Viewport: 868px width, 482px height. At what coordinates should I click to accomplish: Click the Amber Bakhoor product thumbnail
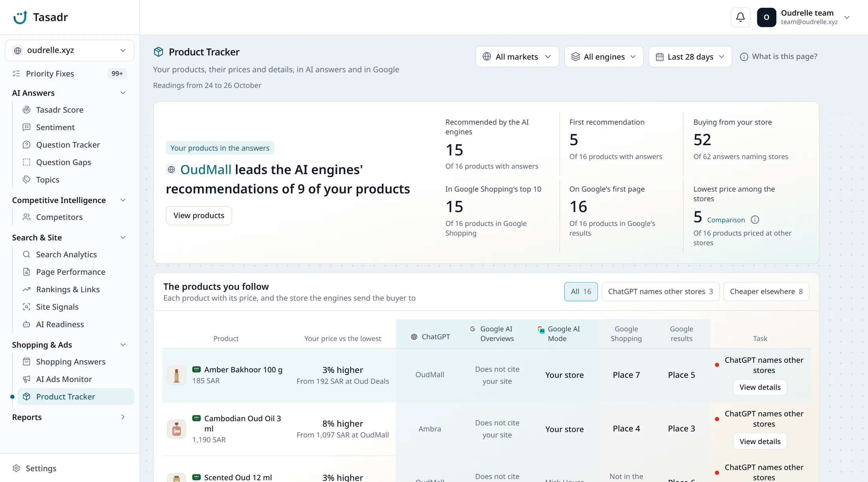(176, 375)
